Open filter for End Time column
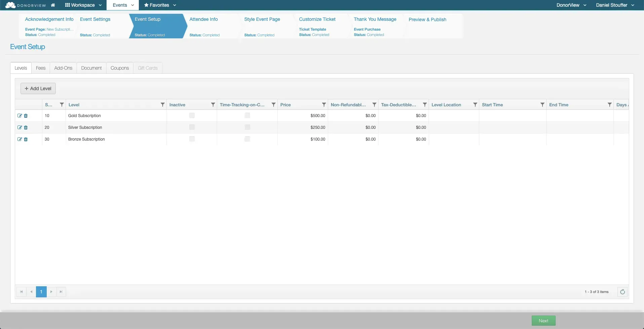 610,105
